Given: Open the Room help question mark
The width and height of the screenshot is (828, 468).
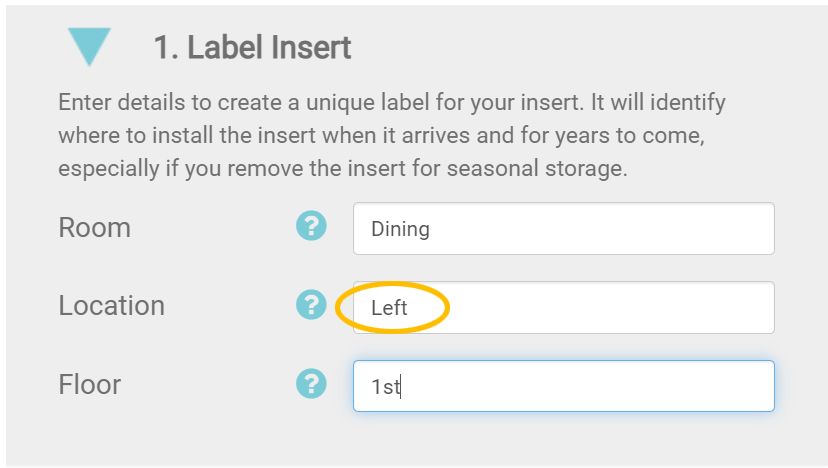Looking at the screenshot, I should point(311,226).
